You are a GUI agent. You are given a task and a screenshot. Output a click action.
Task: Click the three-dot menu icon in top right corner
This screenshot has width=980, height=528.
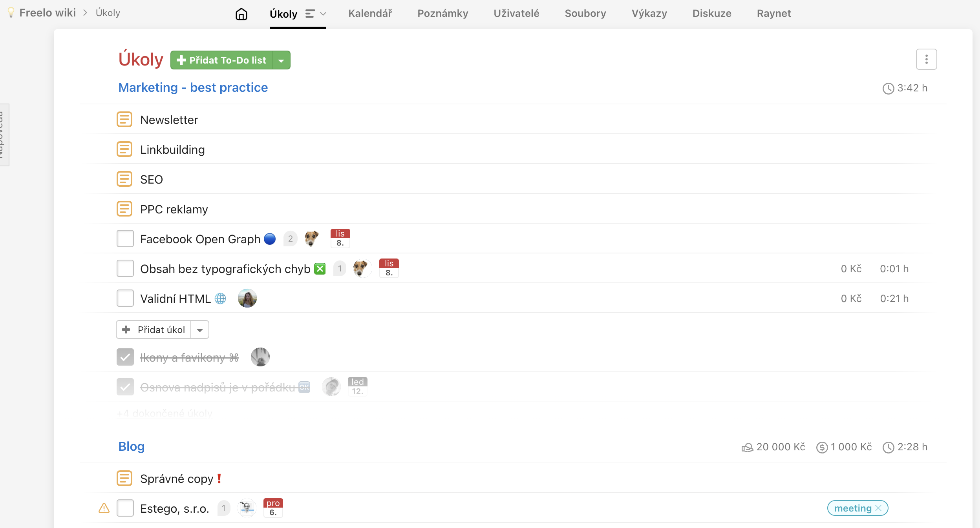926,59
